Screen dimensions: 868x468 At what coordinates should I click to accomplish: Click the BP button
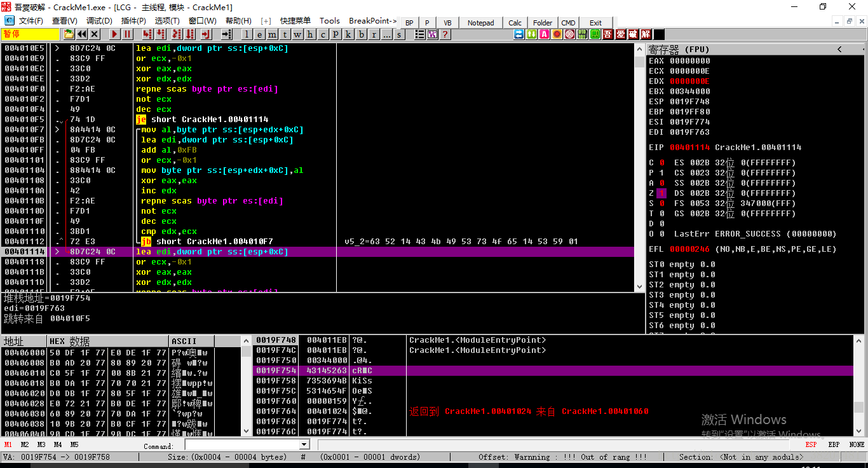409,23
